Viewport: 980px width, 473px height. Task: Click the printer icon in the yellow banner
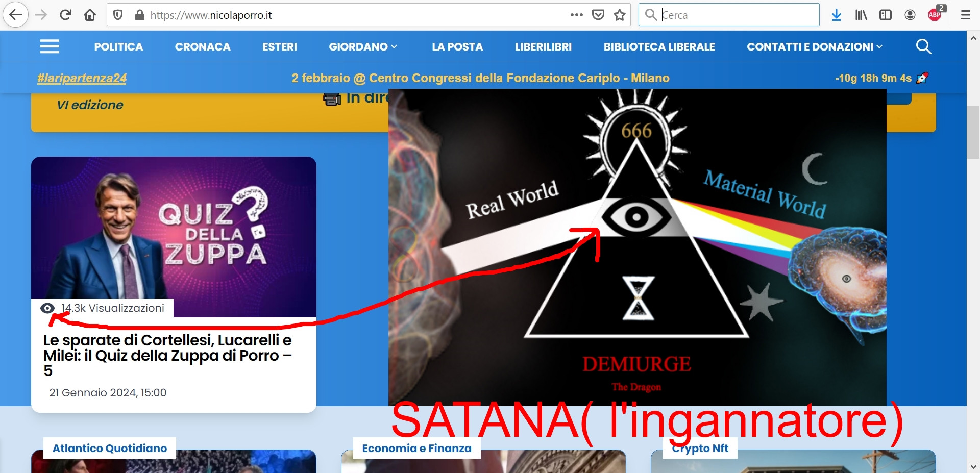tap(332, 99)
